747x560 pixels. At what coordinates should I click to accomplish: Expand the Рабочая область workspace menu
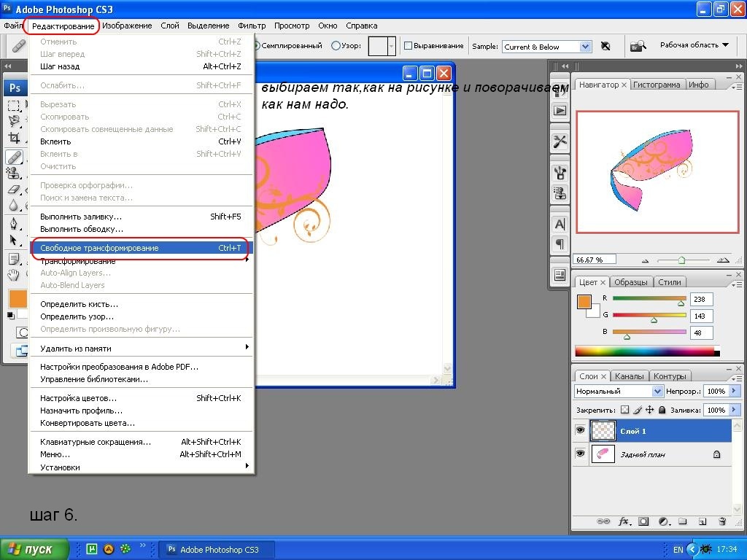[694, 45]
